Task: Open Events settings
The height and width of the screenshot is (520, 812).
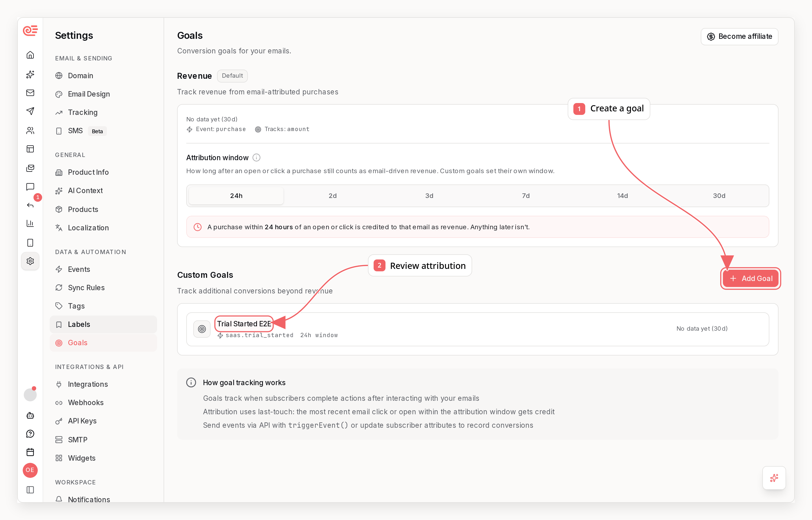Action: pos(103,269)
